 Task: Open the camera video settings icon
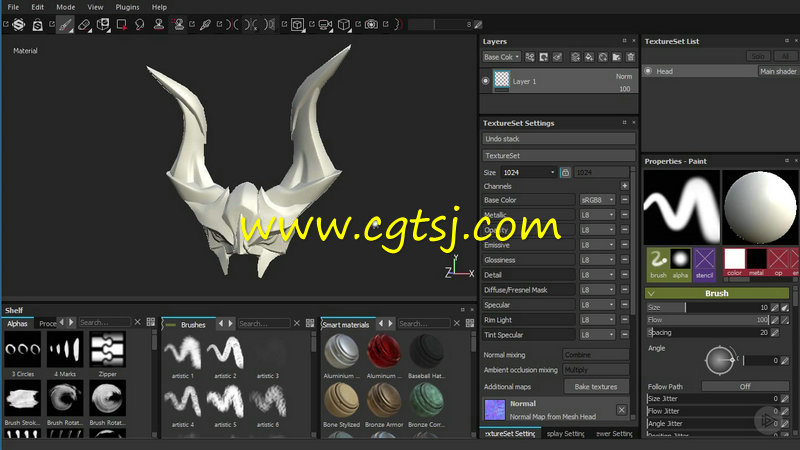point(324,24)
